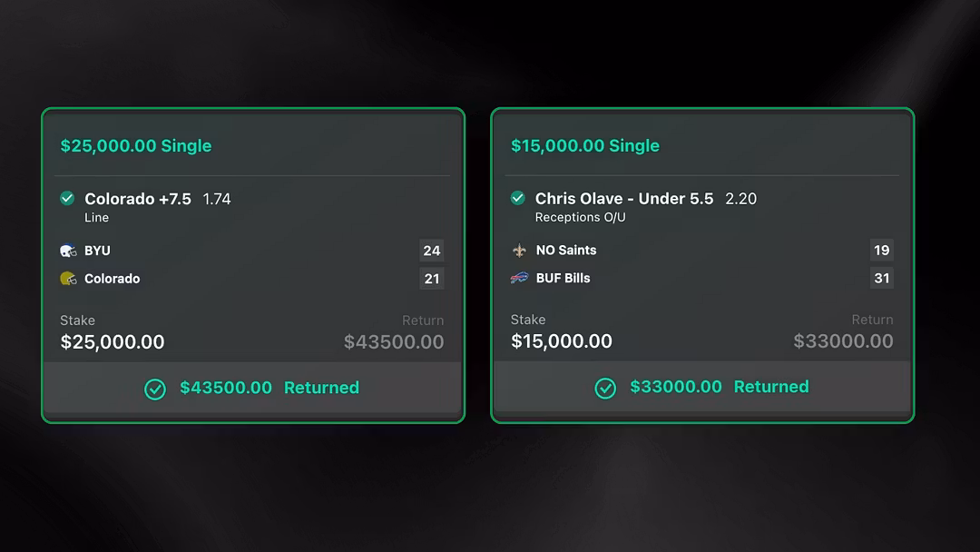The height and width of the screenshot is (552, 980).
Task: Open the $15,000.00 Single bet header
Action: point(585,146)
